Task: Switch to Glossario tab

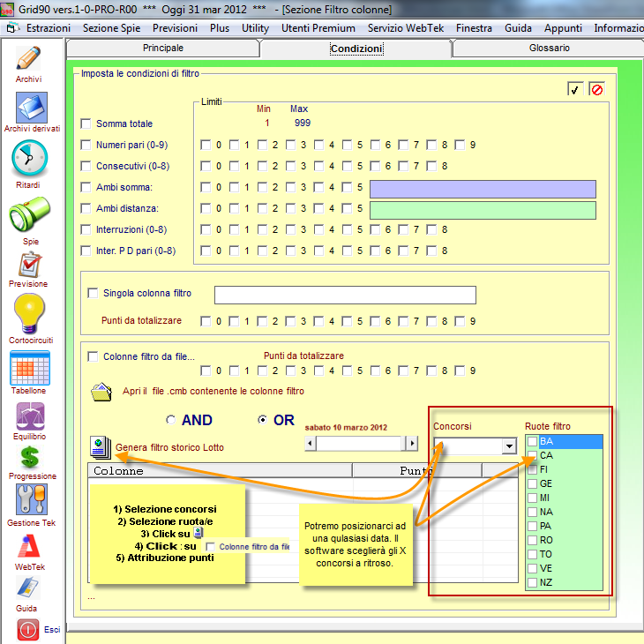Action: click(x=549, y=48)
